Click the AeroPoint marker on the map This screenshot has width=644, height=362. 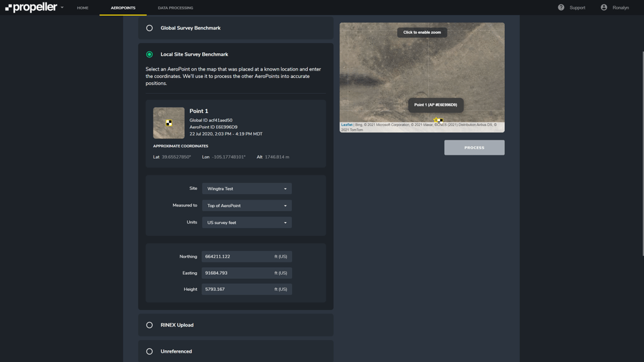pos(438,120)
